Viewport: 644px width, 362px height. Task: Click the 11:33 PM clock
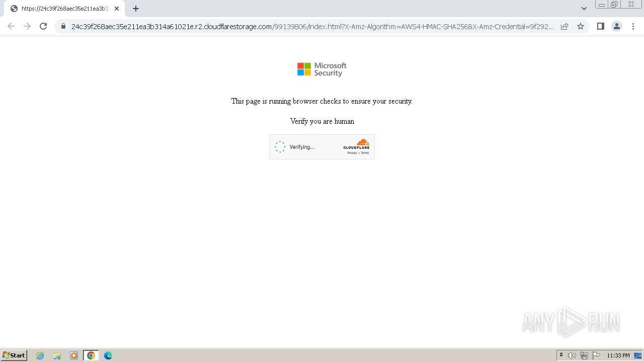pos(618,355)
